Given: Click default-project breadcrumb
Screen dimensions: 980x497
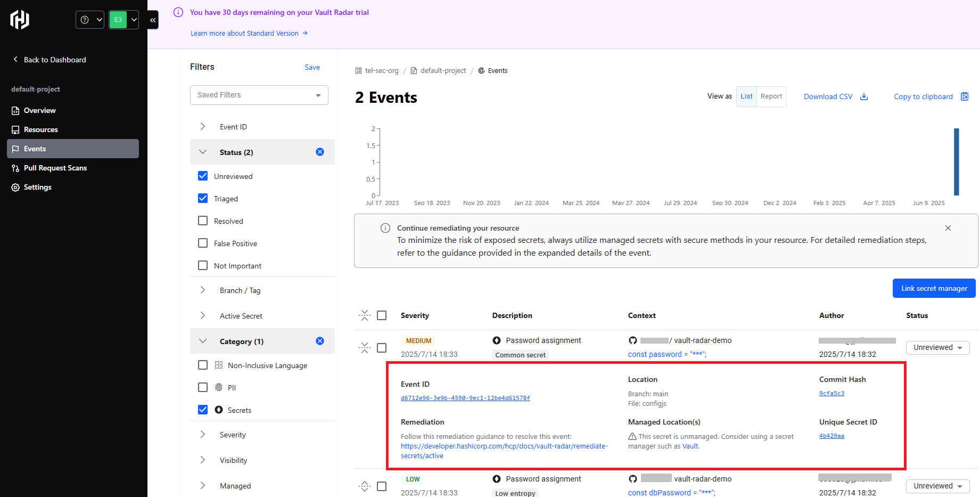Looking at the screenshot, I should pos(438,70).
